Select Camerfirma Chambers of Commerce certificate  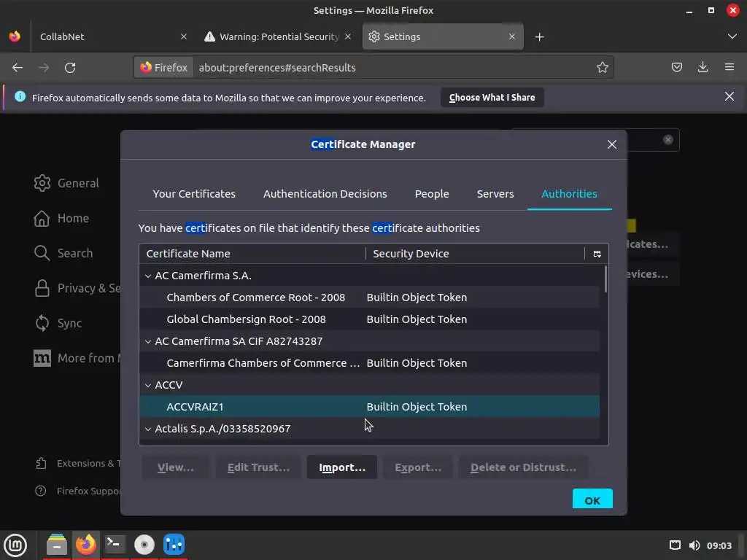coord(369,363)
